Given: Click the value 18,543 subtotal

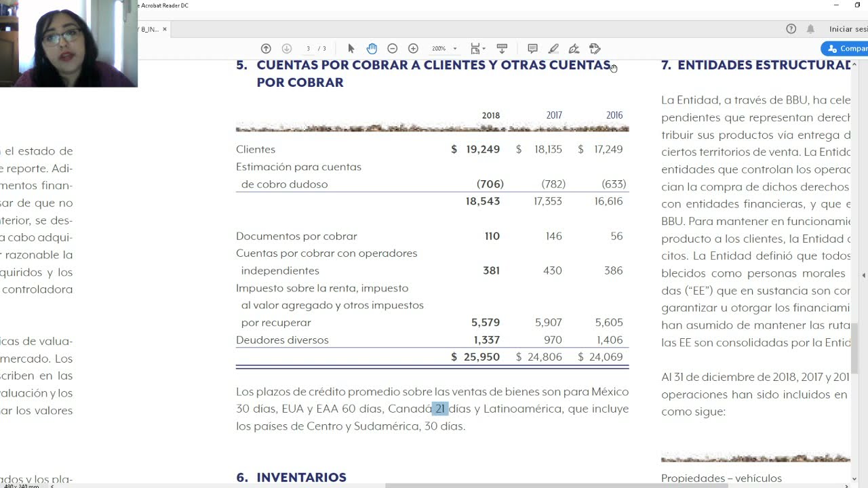Looking at the screenshot, I should pyautogui.click(x=483, y=201).
